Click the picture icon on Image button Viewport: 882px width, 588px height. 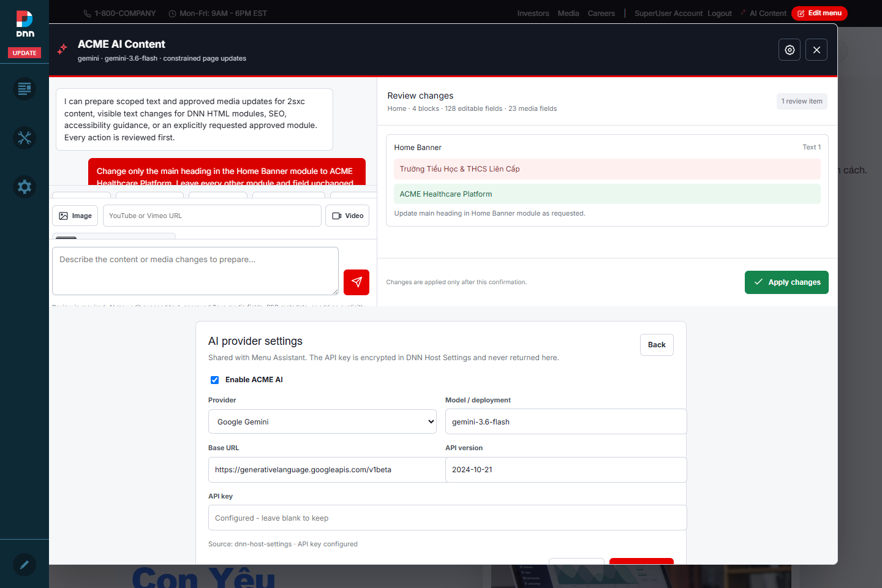click(64, 216)
